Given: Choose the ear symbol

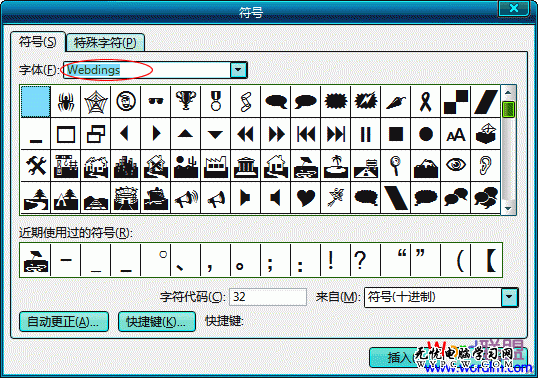Looking at the screenshot, I should tap(486, 166).
